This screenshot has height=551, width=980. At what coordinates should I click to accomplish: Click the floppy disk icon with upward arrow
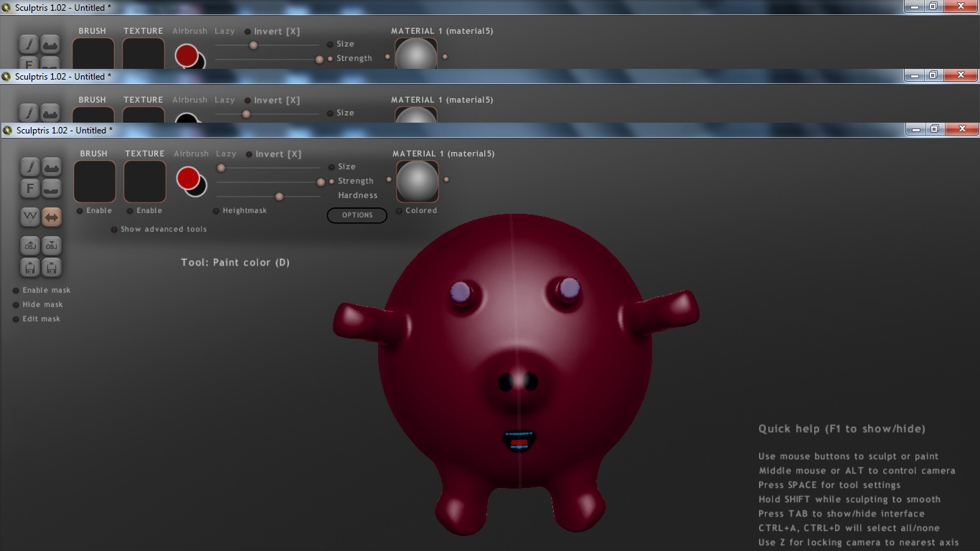30,268
